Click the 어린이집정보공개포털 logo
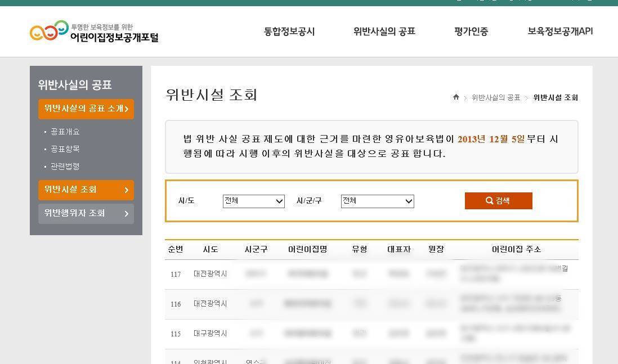This screenshot has height=364, width=618. [x=94, y=31]
